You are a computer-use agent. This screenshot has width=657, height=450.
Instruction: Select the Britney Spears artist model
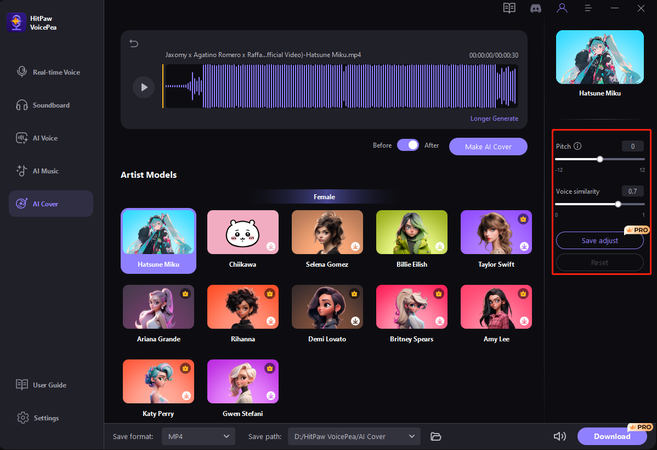pyautogui.click(x=412, y=313)
